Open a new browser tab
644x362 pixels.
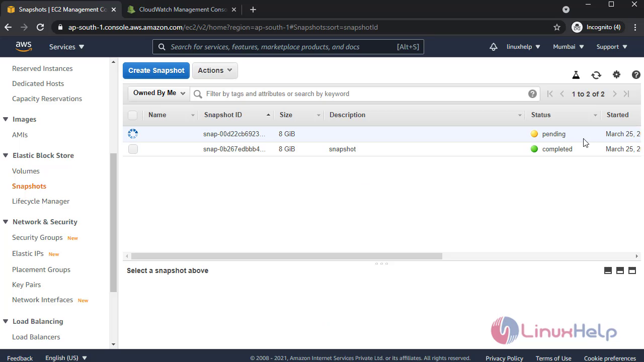pyautogui.click(x=253, y=10)
